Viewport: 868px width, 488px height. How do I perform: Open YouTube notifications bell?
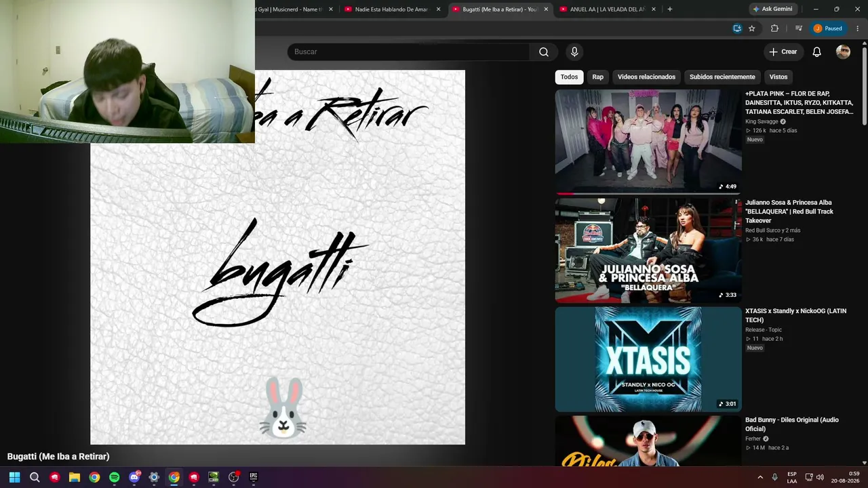[x=816, y=52]
